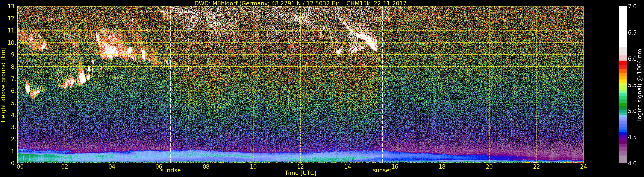Screen dimensions: 644x177
Task: Click time axis tick label '00'
Action: coord(20,167)
